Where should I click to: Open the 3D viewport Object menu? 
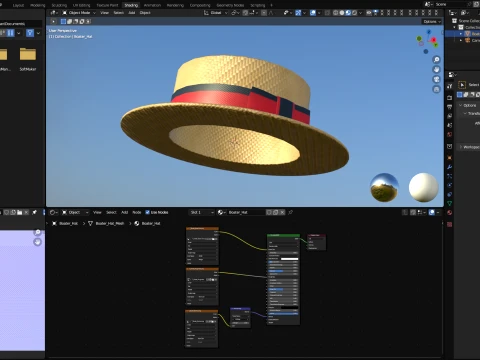coord(145,13)
